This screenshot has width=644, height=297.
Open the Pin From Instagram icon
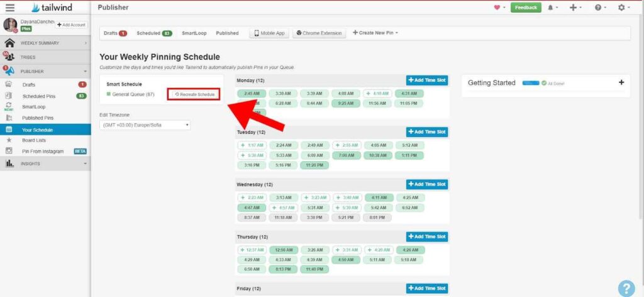pyautogui.click(x=9, y=151)
